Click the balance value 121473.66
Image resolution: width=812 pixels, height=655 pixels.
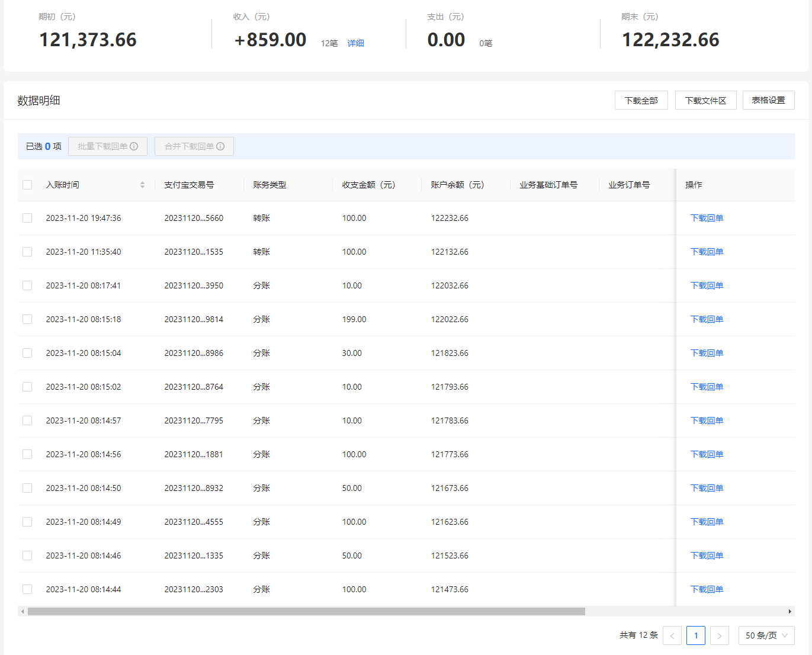point(450,589)
